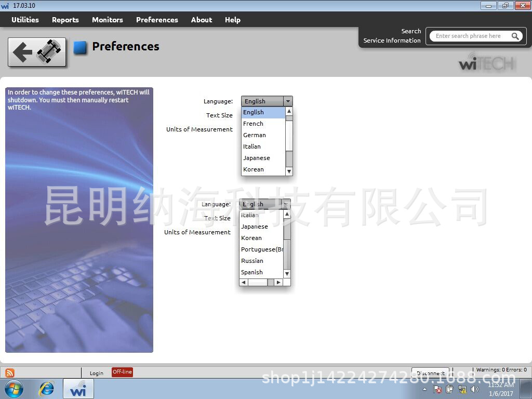Viewport: 532px width, 399px height.
Task: Open the Help menu
Action: coord(233,20)
